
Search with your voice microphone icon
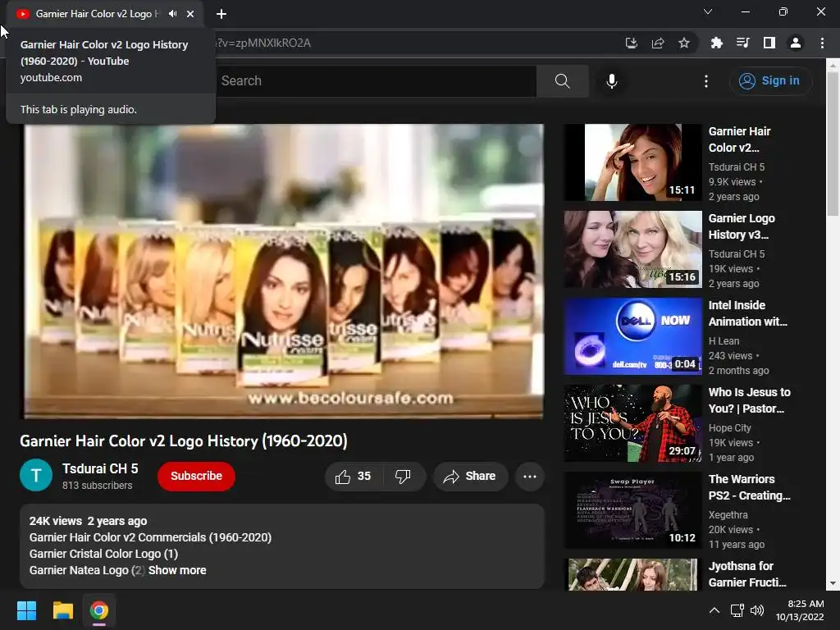(612, 81)
